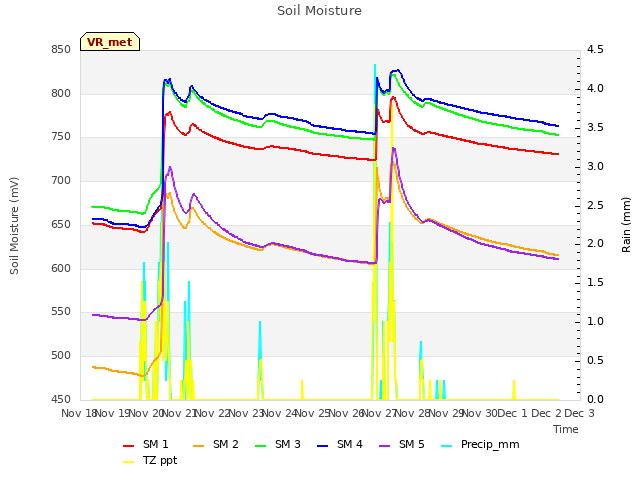This screenshot has height=480, width=640.
Task: Click the 0.0 rain axis value
Action: (x=595, y=399)
